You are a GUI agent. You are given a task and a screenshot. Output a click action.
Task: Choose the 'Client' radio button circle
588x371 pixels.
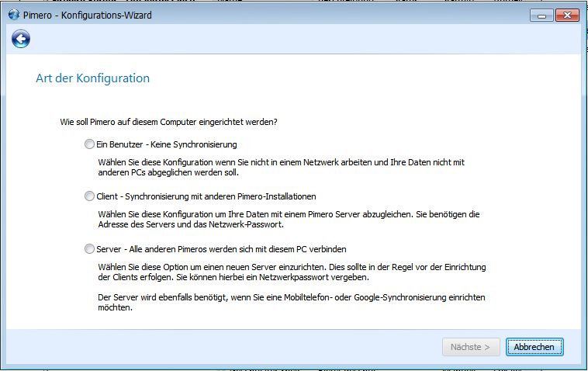click(x=89, y=196)
